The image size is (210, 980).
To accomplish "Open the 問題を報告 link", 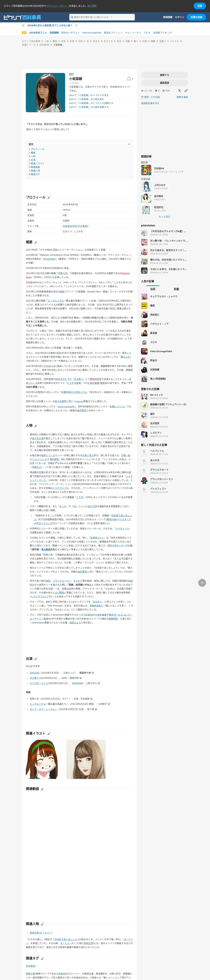I will [x=182, y=97].
